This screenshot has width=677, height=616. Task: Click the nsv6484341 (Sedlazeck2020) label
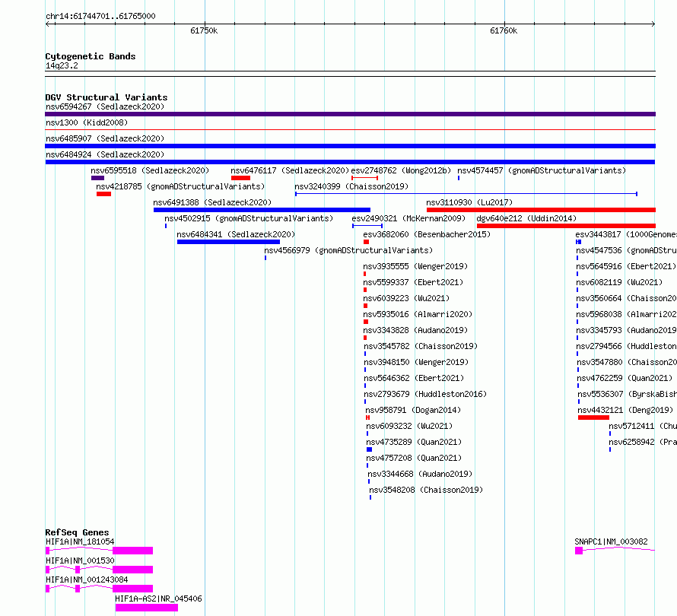(236, 234)
